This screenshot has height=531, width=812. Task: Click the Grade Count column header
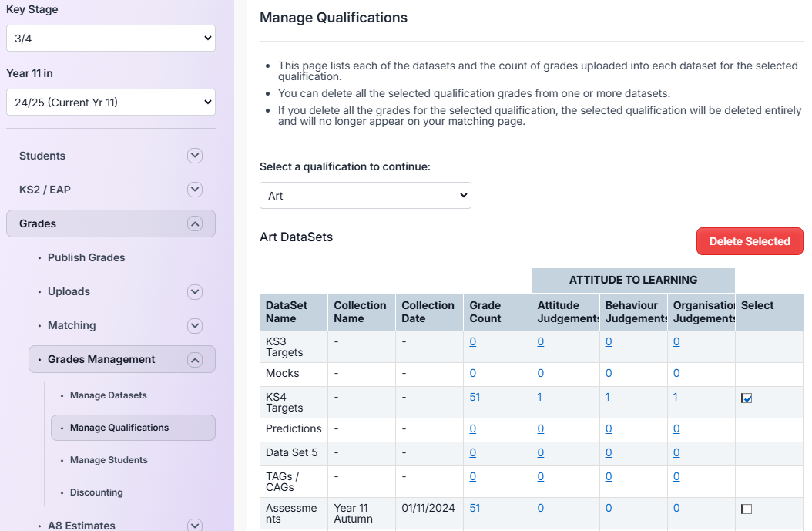(498, 312)
